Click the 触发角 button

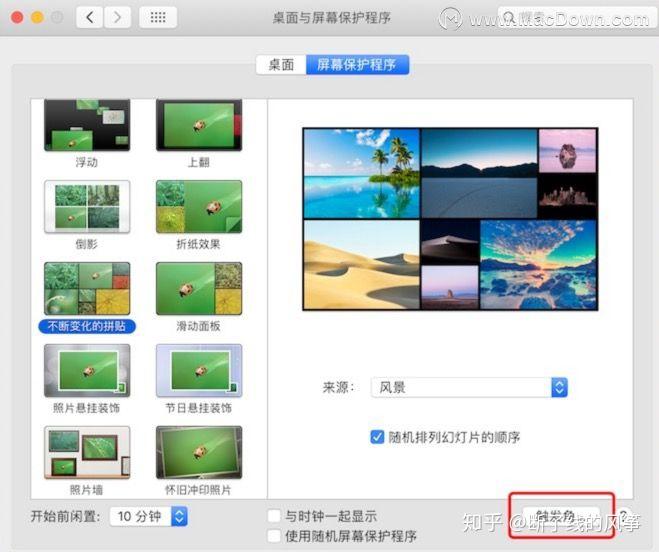coord(561,516)
